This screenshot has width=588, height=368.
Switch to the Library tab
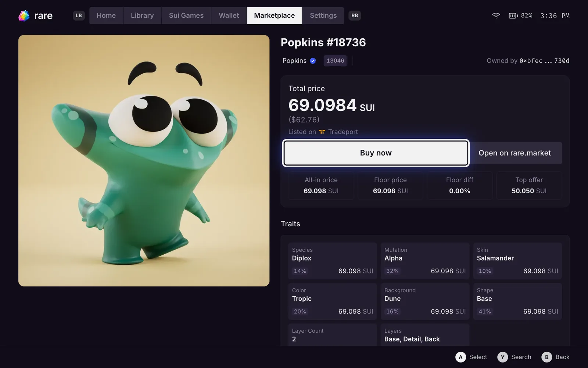pos(142,15)
